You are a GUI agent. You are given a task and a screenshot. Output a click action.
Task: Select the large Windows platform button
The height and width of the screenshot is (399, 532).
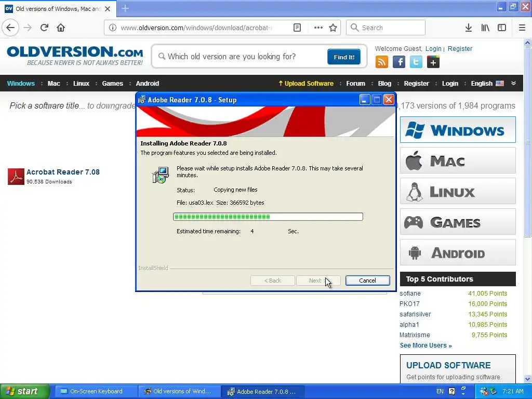[x=458, y=129]
